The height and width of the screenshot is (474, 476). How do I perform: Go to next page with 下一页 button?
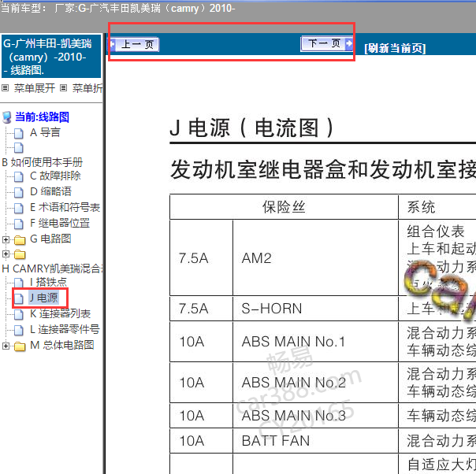click(x=327, y=44)
